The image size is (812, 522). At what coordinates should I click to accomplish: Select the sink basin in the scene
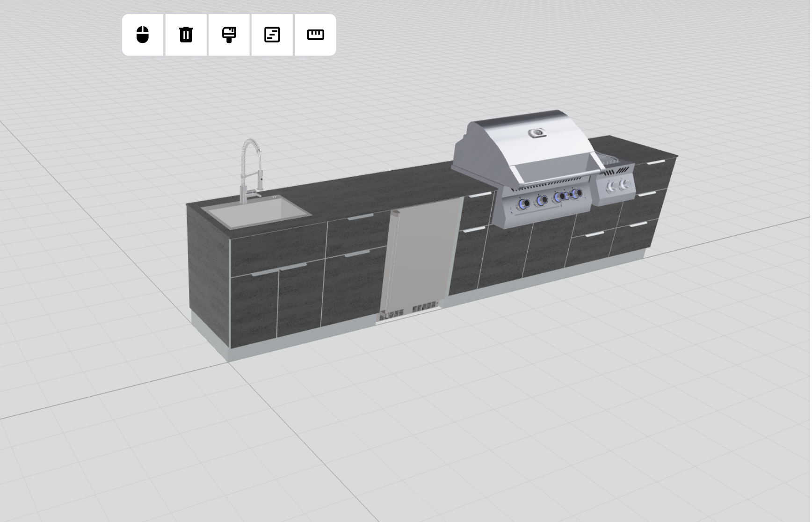(255, 213)
